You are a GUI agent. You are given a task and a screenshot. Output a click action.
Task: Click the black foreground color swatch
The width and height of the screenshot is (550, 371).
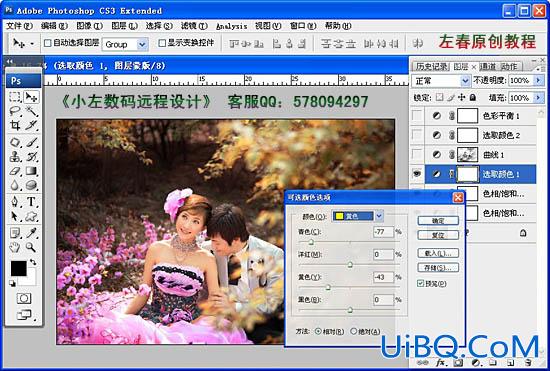click(x=18, y=269)
